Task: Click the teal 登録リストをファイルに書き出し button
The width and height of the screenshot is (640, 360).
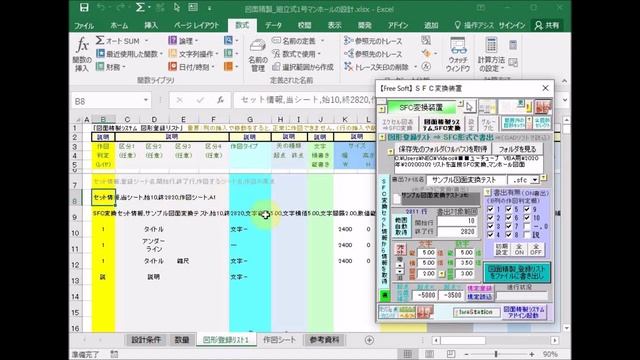Action: pyautogui.click(x=517, y=273)
